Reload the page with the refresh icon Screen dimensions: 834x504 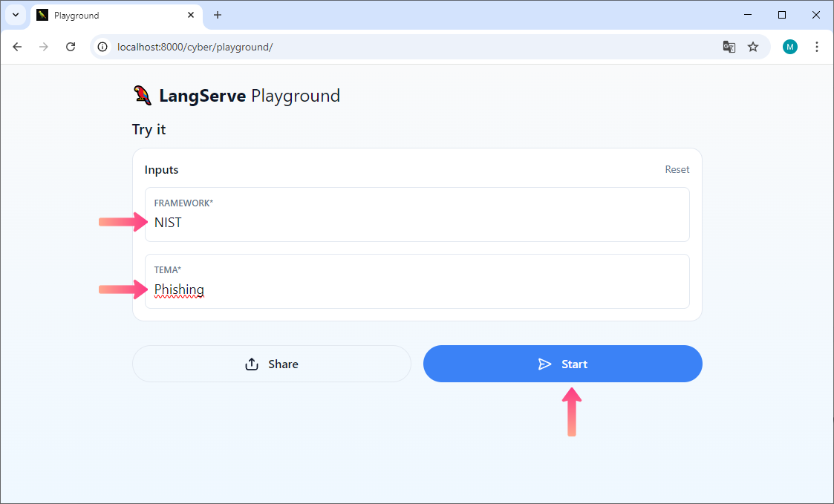71,47
